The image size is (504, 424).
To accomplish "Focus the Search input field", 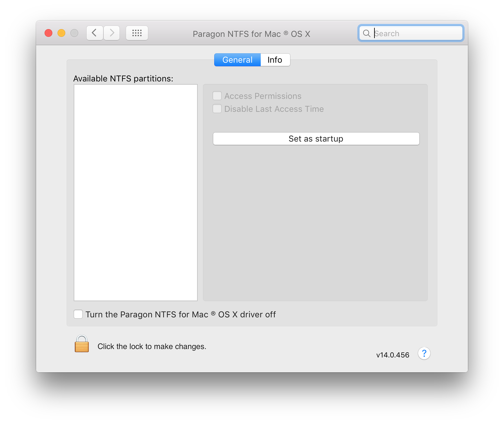I will click(411, 33).
